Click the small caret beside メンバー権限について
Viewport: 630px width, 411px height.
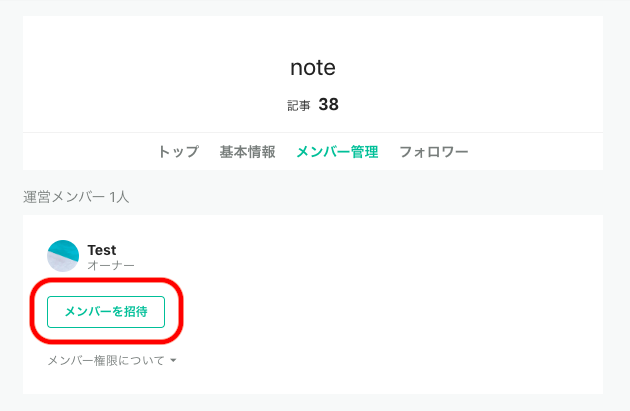click(173, 360)
